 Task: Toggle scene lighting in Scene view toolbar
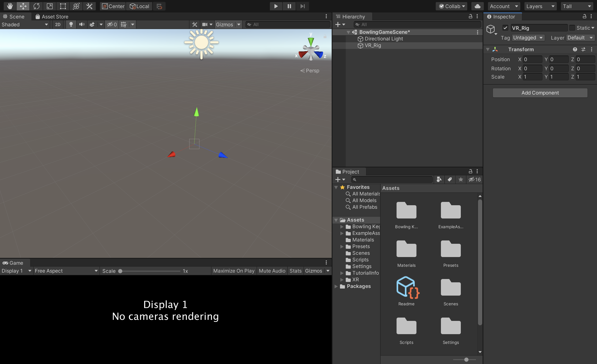pos(71,24)
